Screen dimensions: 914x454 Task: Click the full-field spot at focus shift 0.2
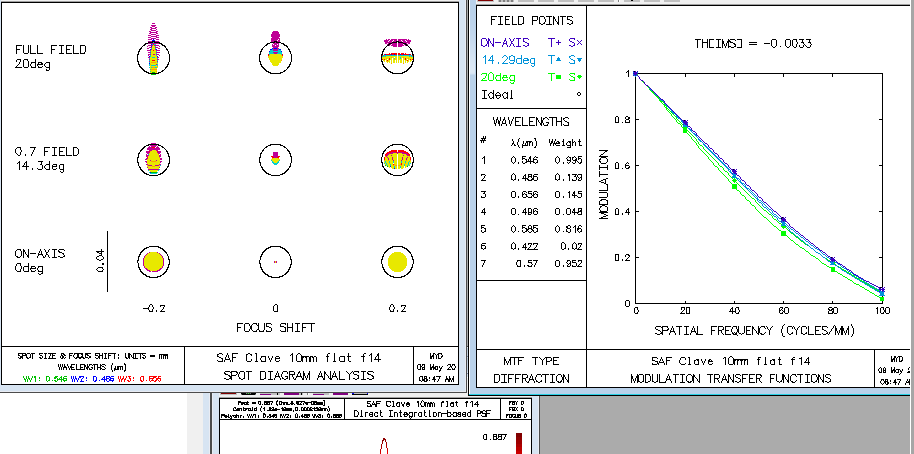point(398,55)
